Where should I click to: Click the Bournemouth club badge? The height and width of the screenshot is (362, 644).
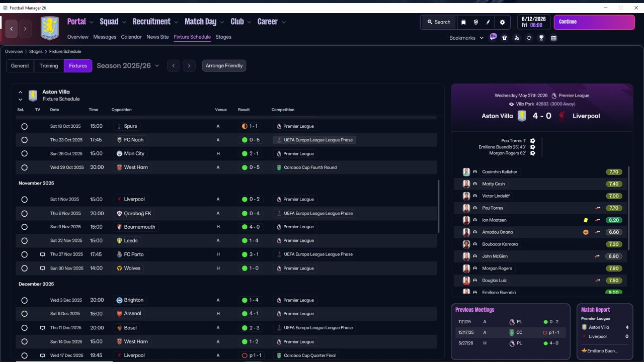point(119,227)
